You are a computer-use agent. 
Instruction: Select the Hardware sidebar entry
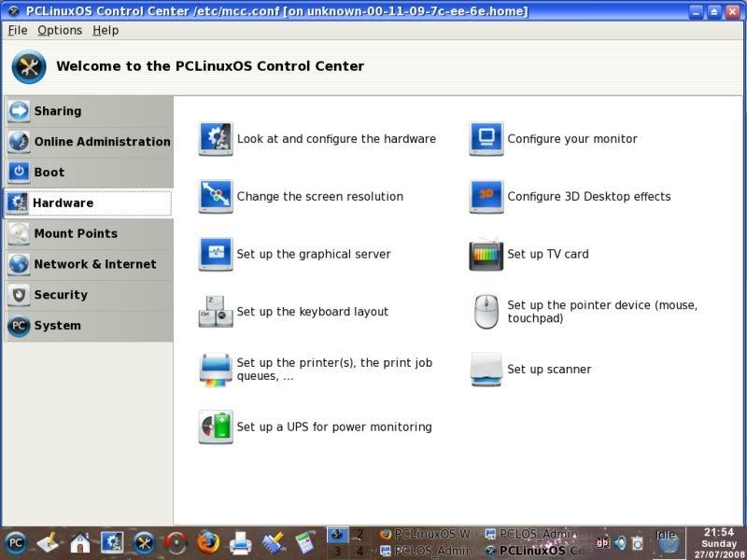point(89,203)
